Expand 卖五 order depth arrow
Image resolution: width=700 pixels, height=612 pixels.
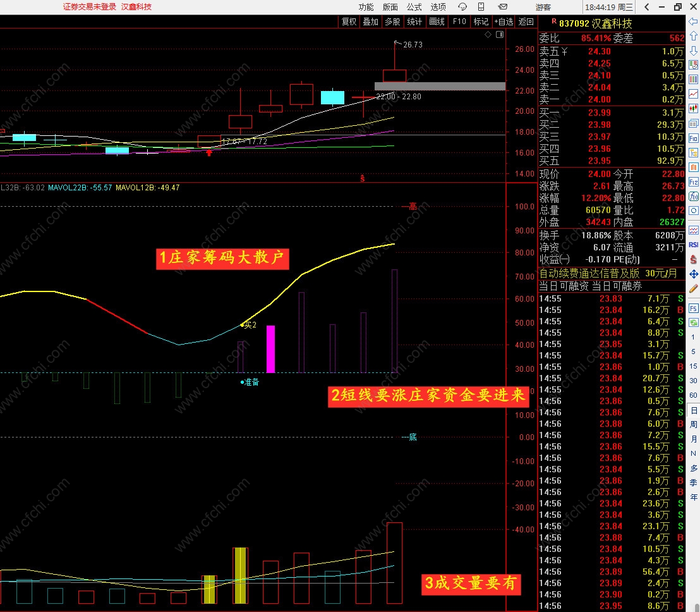click(x=565, y=52)
